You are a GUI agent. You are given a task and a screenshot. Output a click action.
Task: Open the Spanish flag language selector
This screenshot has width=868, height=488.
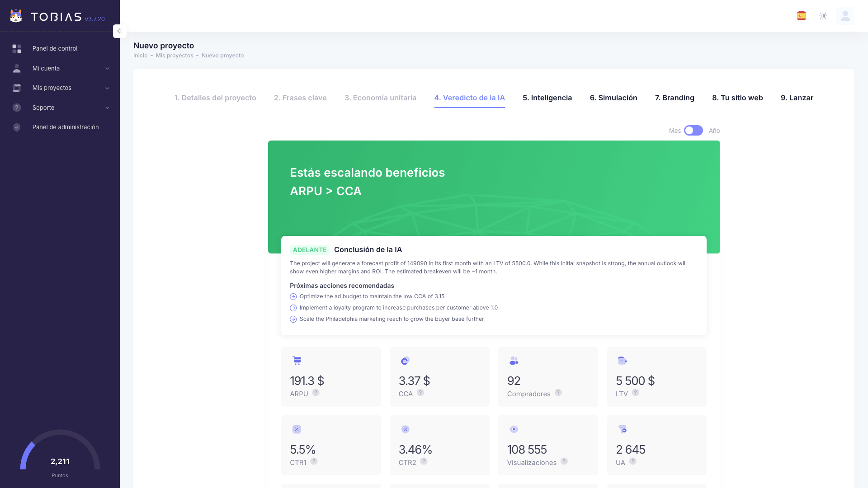(x=802, y=16)
